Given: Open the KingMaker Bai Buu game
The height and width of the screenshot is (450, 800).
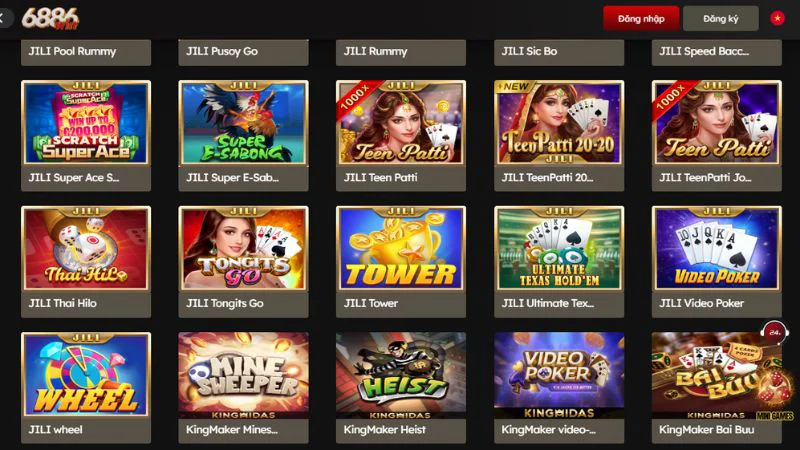Looking at the screenshot, I should tap(716, 375).
